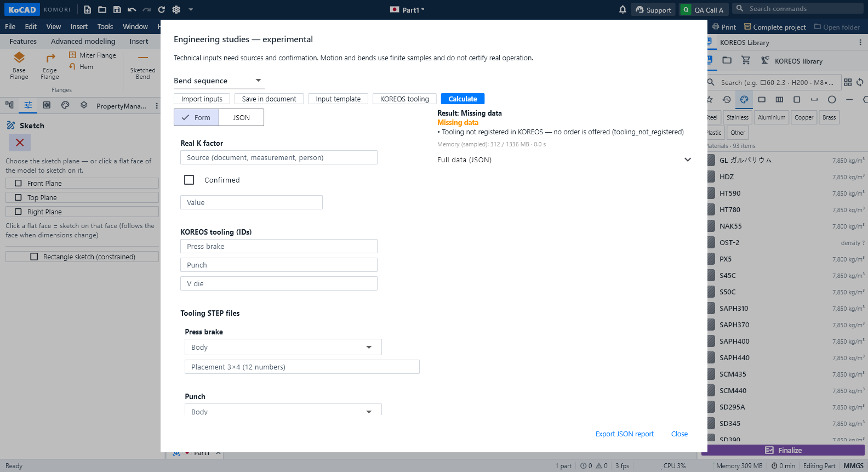Open the notifications bell icon
This screenshot has height=472, width=868.
click(x=623, y=9)
